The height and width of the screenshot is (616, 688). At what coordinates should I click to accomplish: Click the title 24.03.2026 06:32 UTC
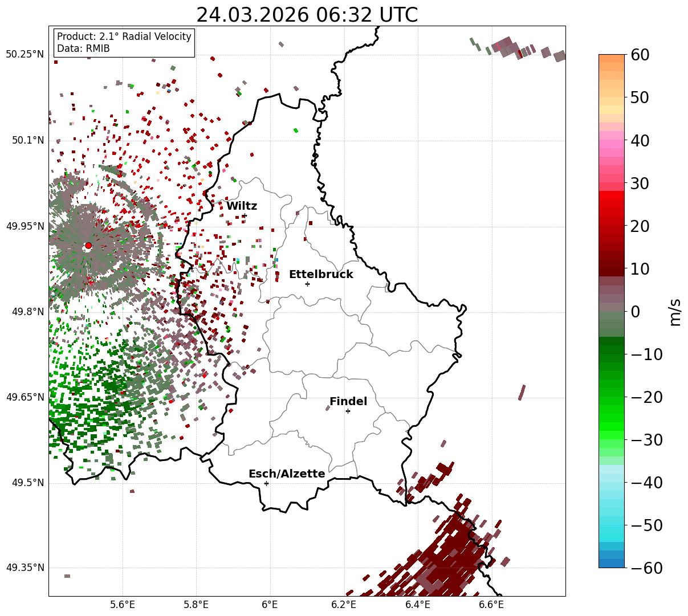(x=307, y=14)
